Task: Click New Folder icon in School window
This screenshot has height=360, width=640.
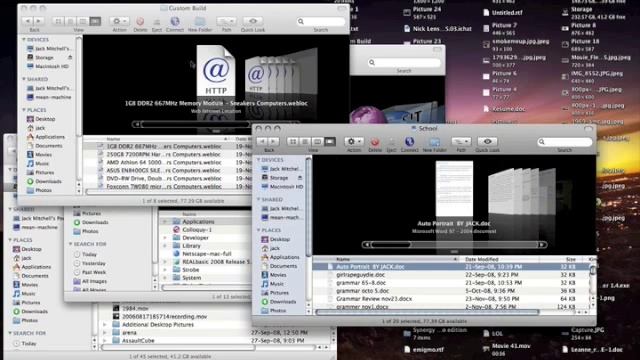Action: pos(434,142)
